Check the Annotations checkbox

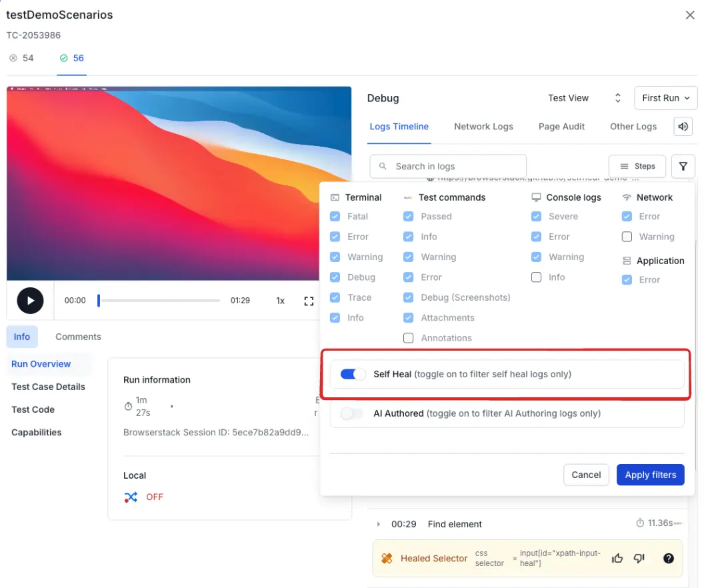[x=409, y=338]
